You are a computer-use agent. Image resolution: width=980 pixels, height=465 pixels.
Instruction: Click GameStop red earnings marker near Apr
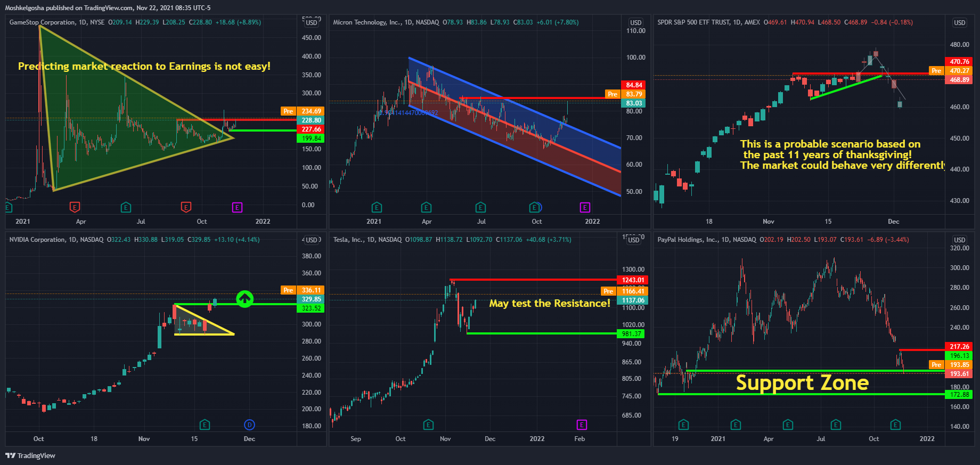coord(75,207)
